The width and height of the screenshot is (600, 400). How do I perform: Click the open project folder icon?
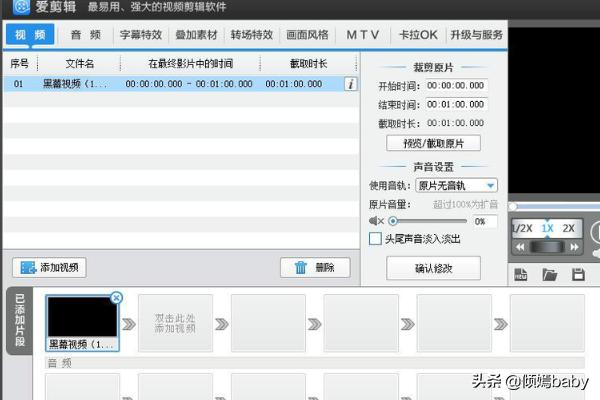tap(549, 274)
